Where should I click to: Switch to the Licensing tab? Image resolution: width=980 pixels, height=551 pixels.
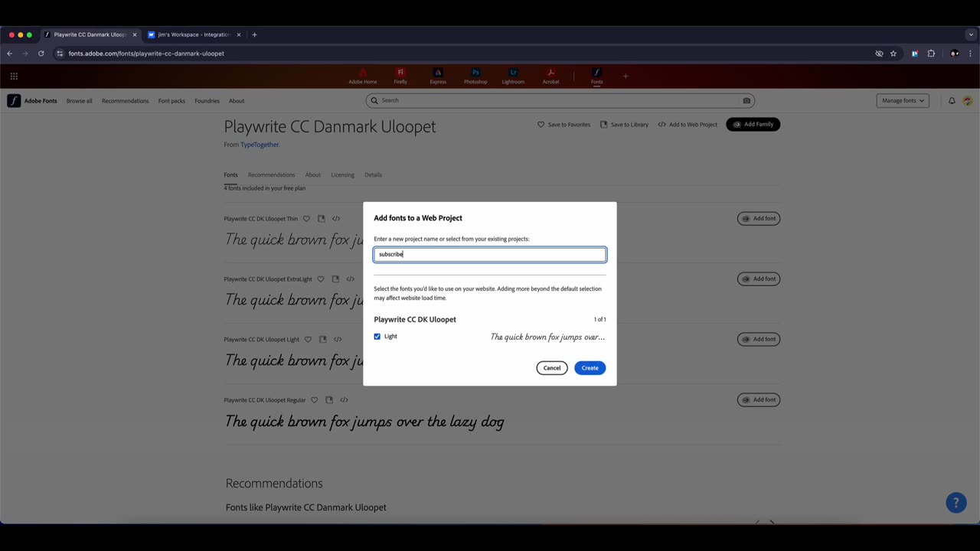342,175
